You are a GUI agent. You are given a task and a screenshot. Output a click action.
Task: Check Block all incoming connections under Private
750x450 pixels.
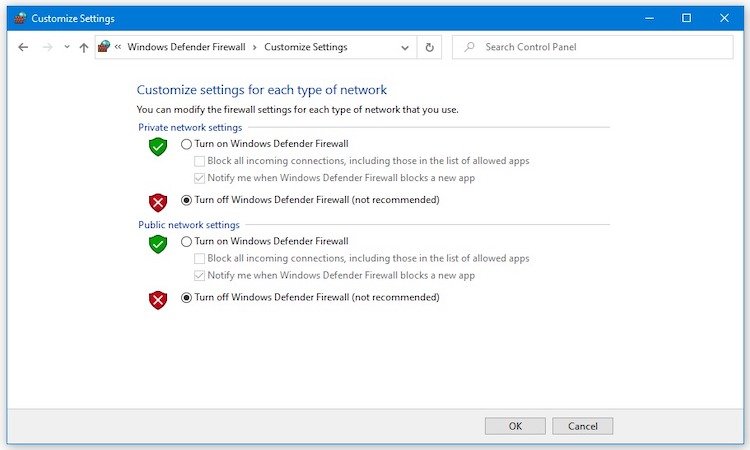(199, 161)
